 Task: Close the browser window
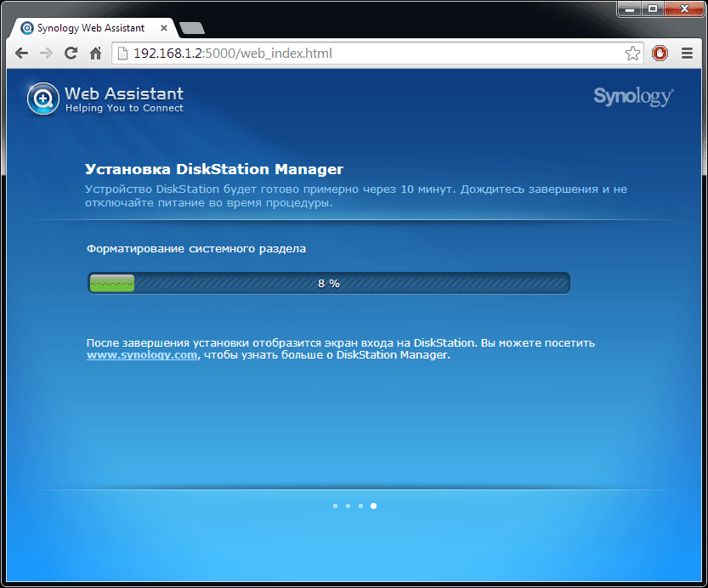(684, 8)
